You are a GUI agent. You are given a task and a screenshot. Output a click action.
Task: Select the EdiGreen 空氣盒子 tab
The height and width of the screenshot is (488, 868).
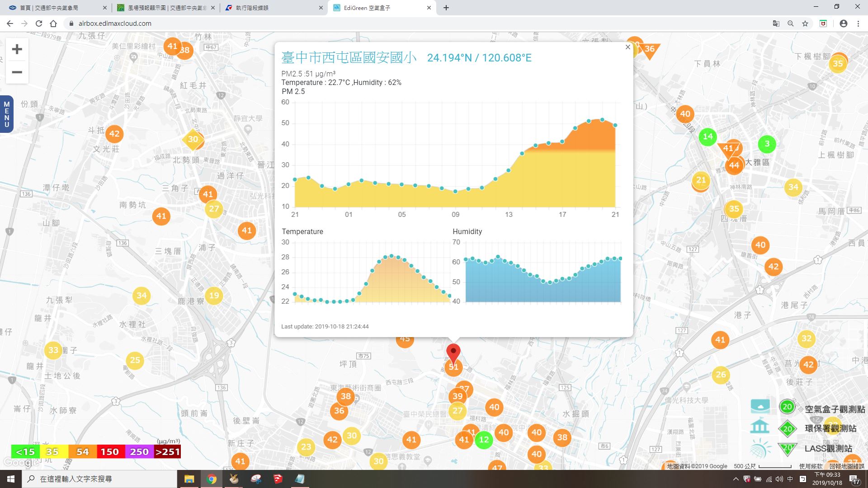pyautogui.click(x=382, y=8)
